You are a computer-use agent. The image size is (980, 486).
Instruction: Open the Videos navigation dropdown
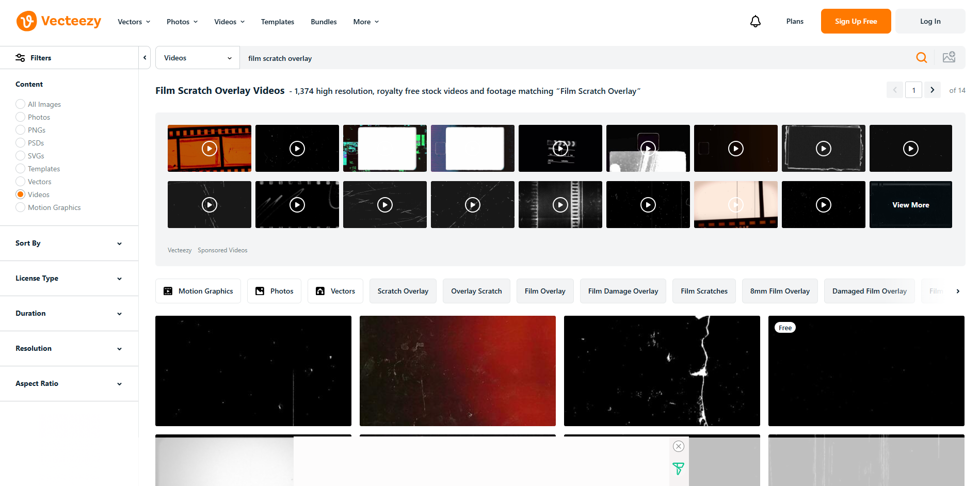230,22
